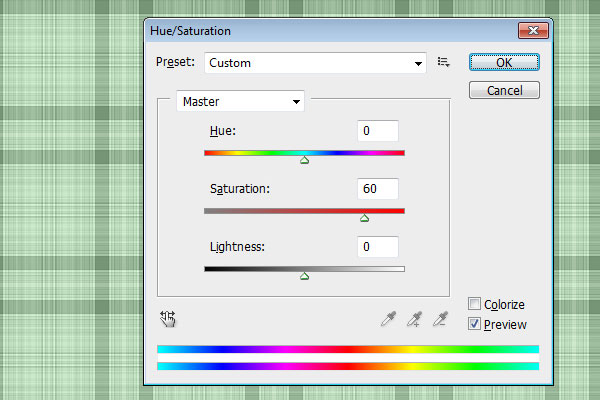Disable the Preview checkbox

click(x=474, y=324)
